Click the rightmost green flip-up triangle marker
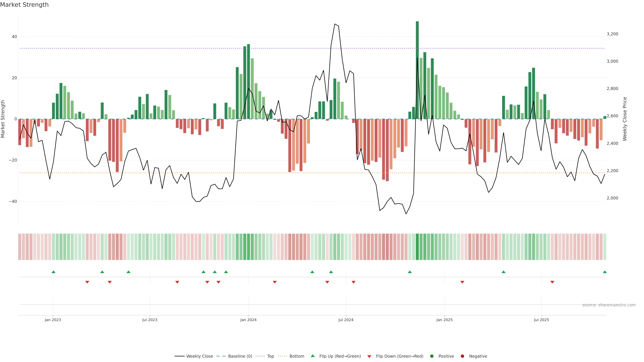The width and height of the screenshot is (644, 362). tap(604, 272)
